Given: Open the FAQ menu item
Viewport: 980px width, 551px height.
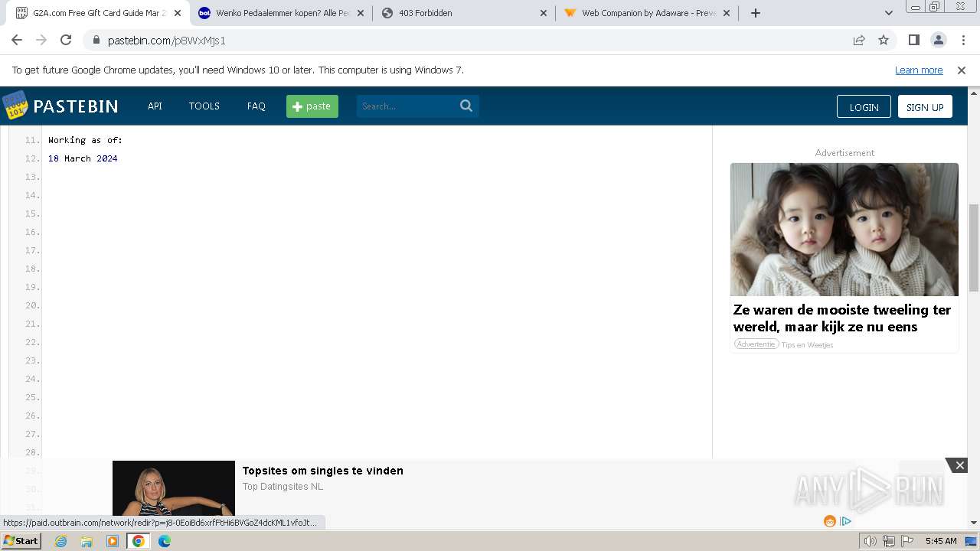Looking at the screenshot, I should coord(256,106).
